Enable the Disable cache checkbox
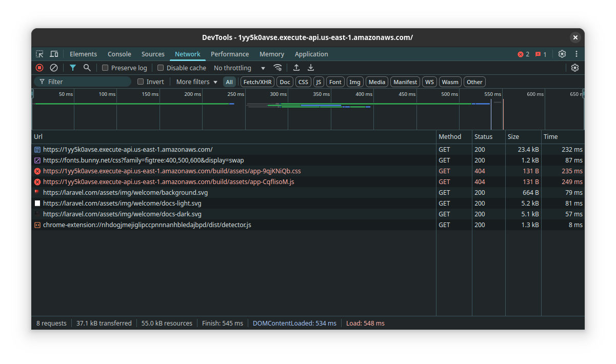This screenshot has width=616, height=364. (161, 68)
